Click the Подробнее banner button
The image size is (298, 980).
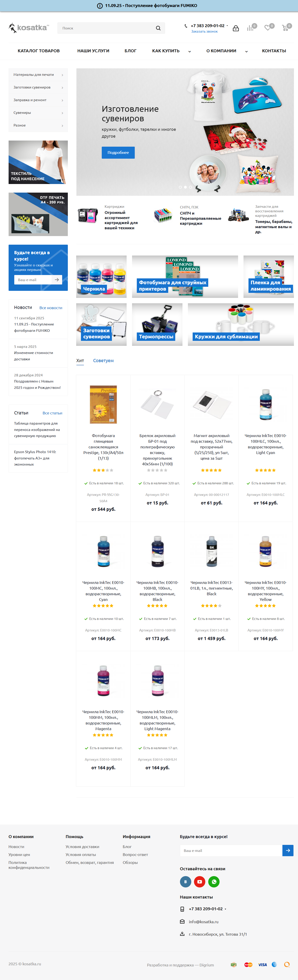click(x=118, y=153)
